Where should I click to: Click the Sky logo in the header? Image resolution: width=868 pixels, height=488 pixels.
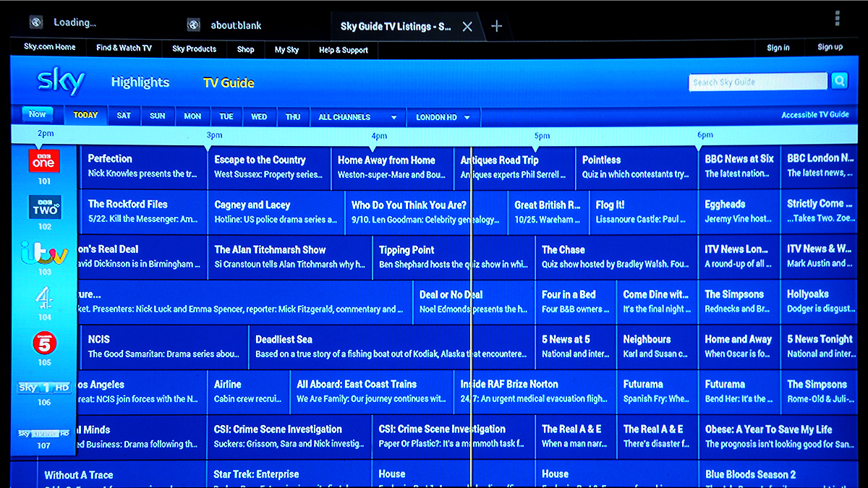[x=61, y=82]
